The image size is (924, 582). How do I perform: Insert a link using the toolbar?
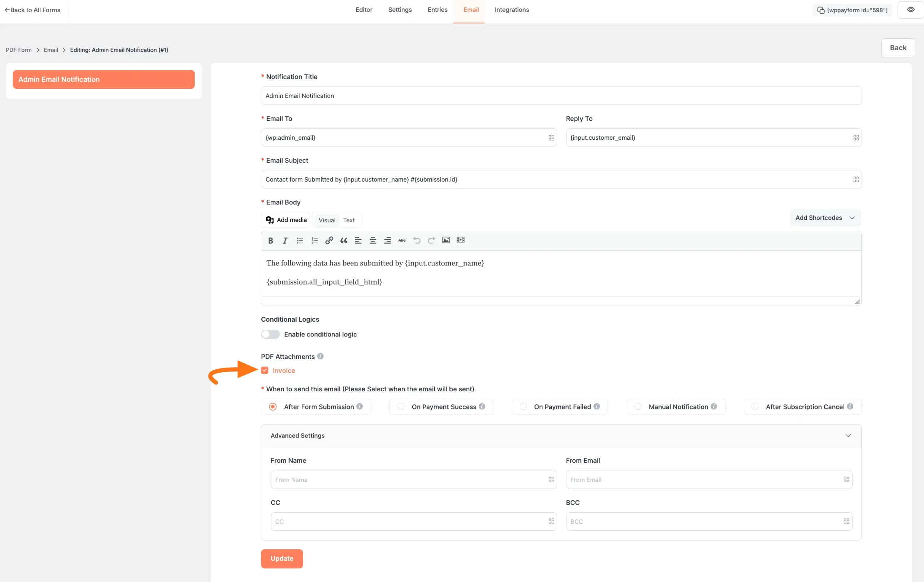click(x=329, y=240)
